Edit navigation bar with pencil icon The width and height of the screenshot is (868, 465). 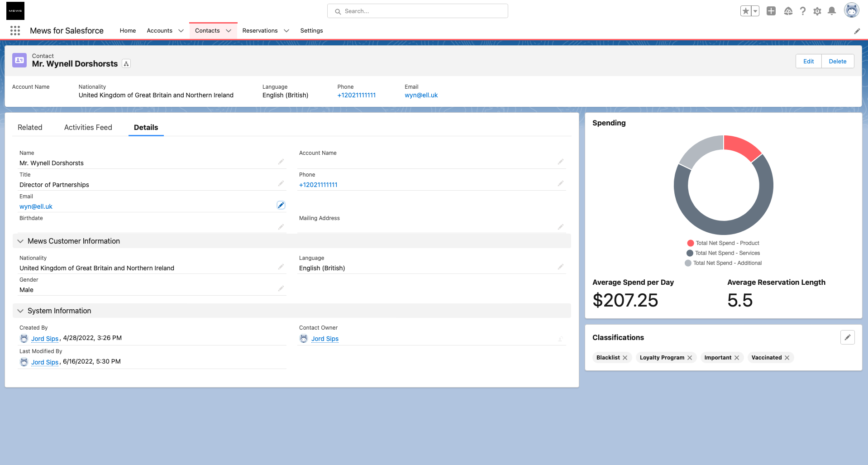tap(857, 31)
